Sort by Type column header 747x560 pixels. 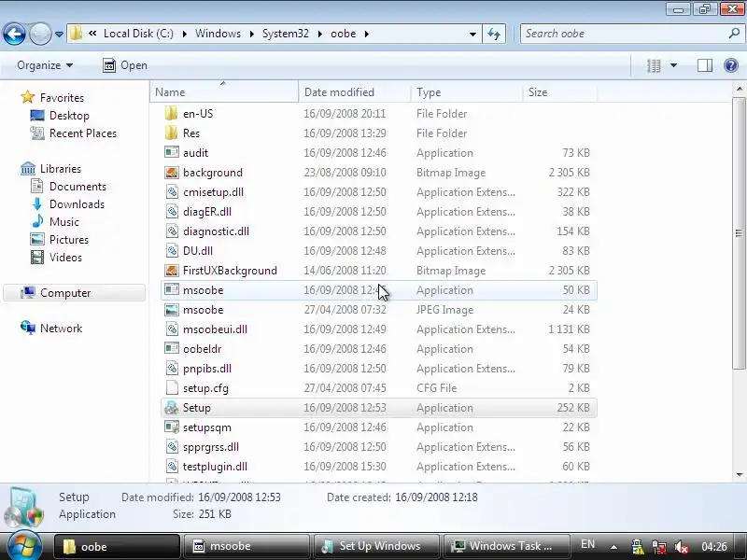pos(466,91)
